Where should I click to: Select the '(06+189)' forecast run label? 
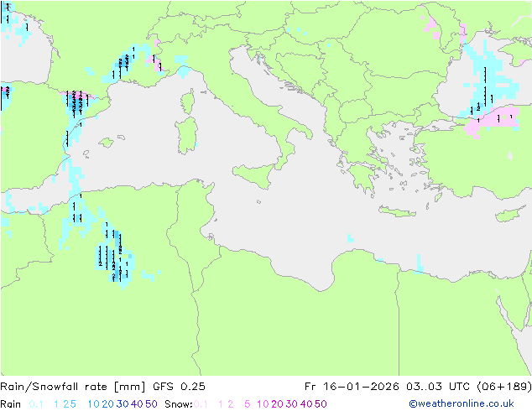(504, 386)
